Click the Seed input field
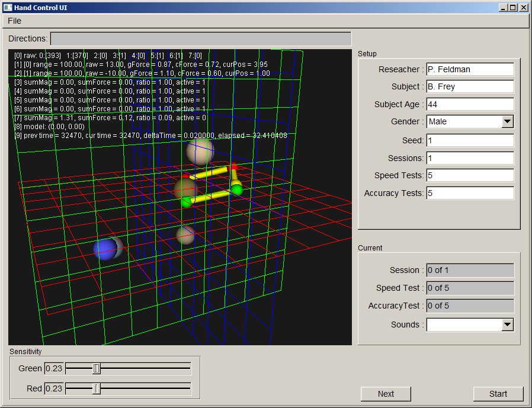Viewport: 532px width, 408px height. coord(470,140)
